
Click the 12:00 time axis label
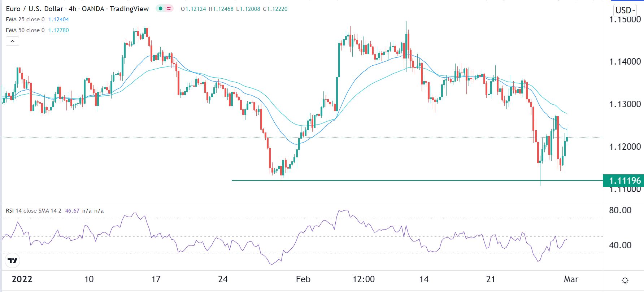[x=364, y=279]
